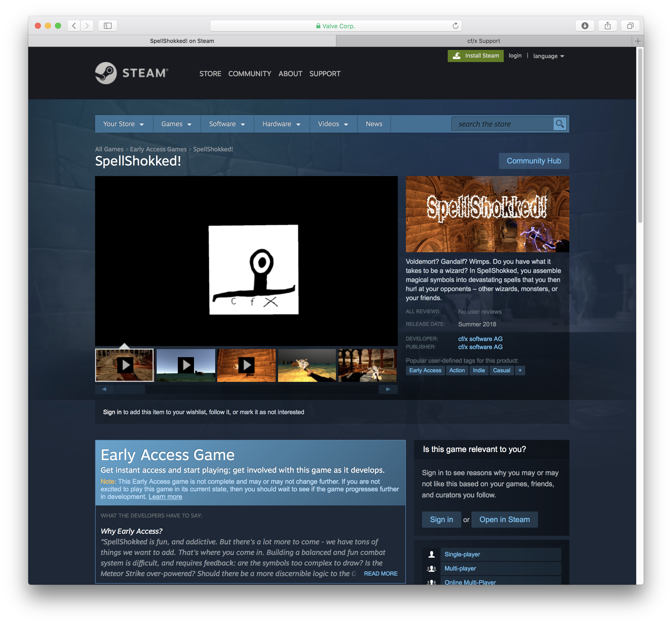Viewport: 672px width, 625px height.
Task: Open the ABOUT menu item
Action: coord(290,74)
